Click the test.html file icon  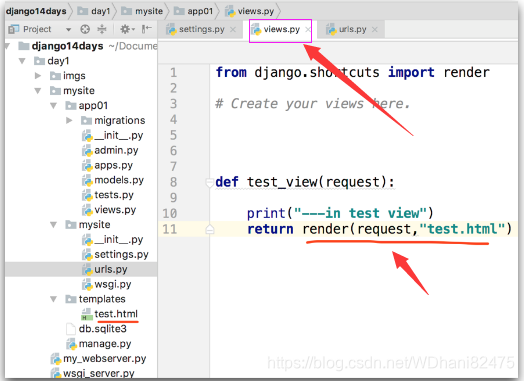point(87,314)
